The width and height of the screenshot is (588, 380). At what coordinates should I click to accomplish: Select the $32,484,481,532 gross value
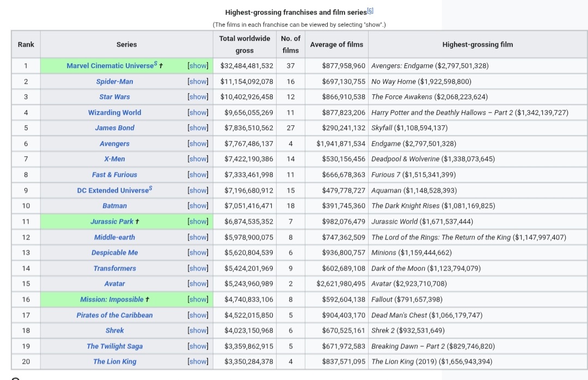pyautogui.click(x=247, y=66)
